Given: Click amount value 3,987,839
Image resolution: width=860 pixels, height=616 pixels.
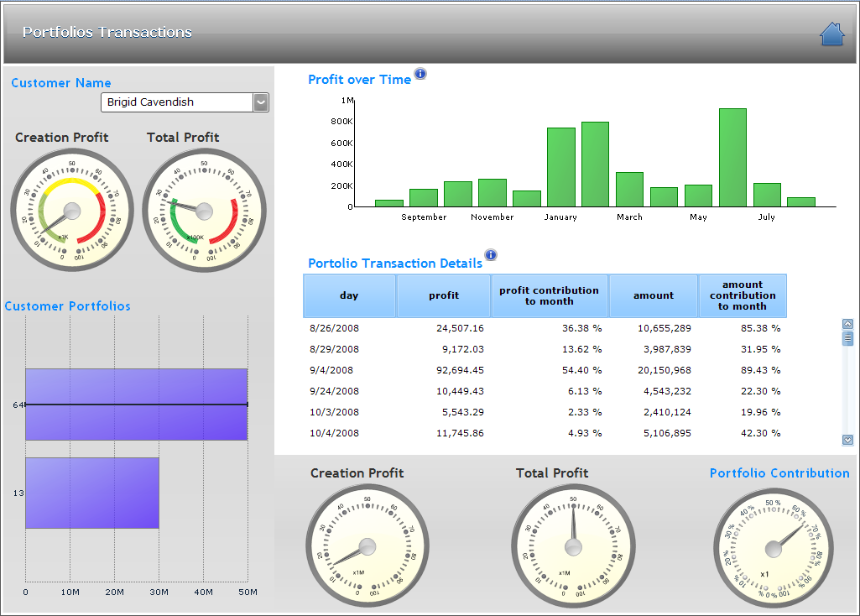Looking at the screenshot, I should click(667, 349).
